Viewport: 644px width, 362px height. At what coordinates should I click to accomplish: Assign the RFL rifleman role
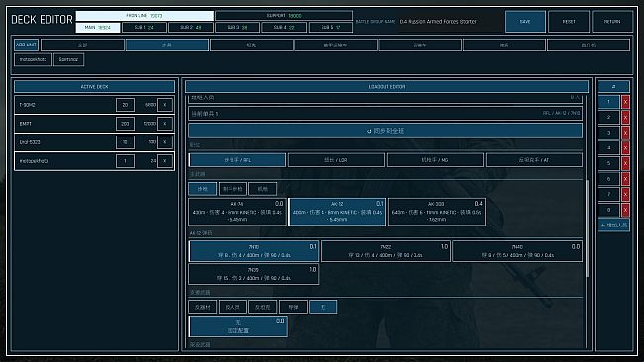tap(237, 160)
